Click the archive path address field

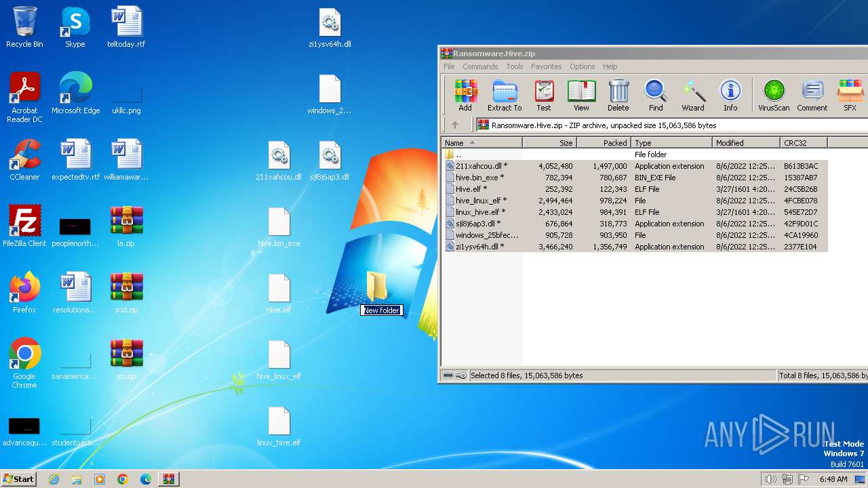click(x=671, y=125)
